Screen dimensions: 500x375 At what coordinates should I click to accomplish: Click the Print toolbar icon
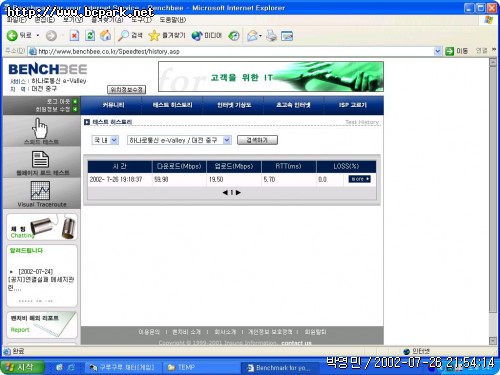point(271,36)
